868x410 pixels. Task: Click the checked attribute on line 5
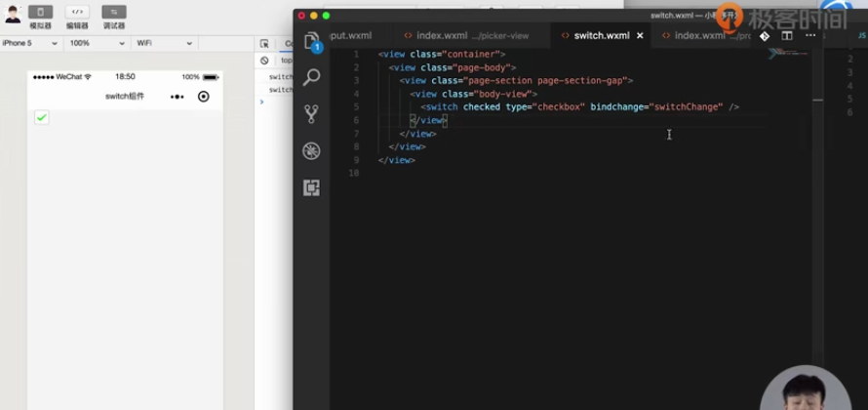(x=482, y=107)
